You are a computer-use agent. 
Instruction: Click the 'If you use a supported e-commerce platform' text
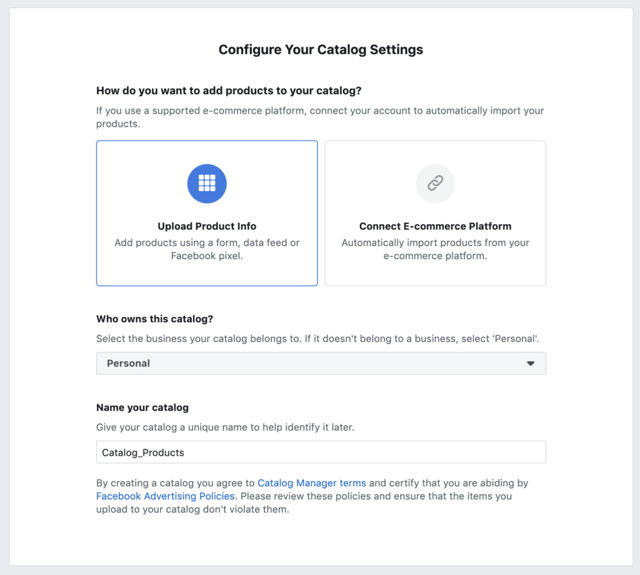pyautogui.click(x=320, y=117)
